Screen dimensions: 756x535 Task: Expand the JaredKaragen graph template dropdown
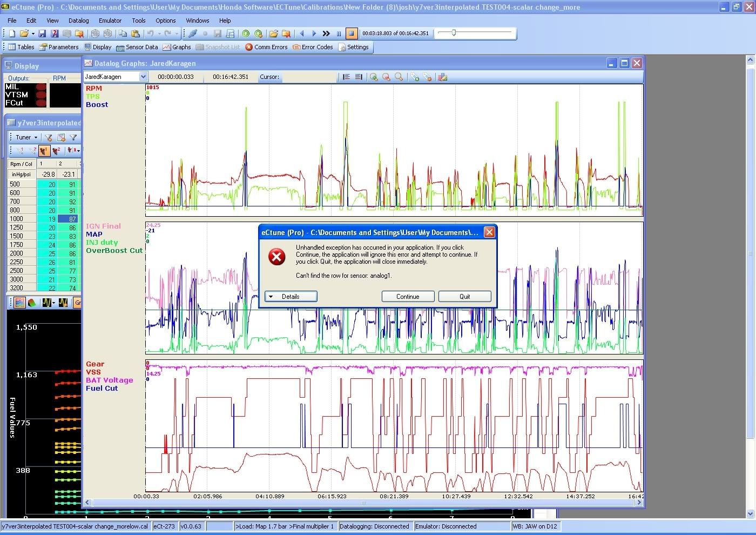pos(143,77)
